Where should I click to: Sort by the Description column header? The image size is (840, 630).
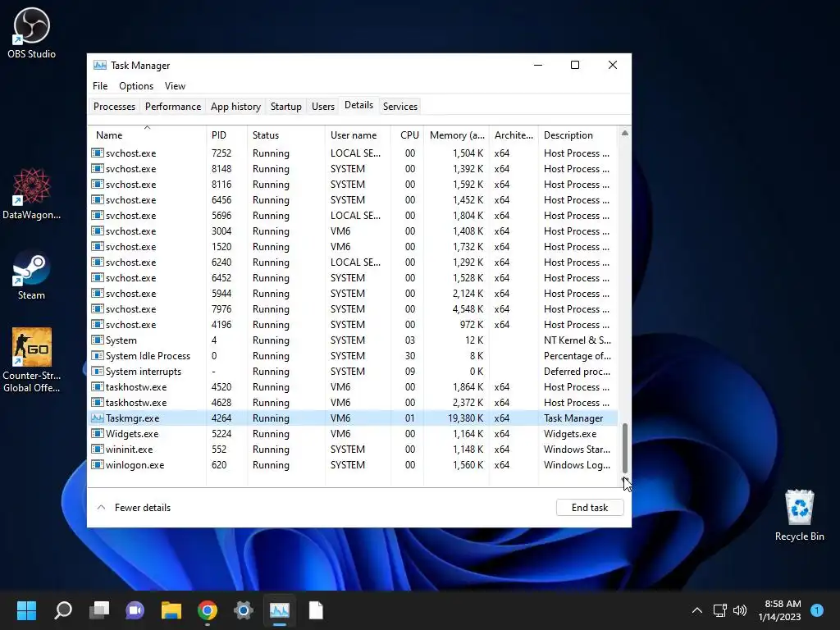(x=578, y=135)
